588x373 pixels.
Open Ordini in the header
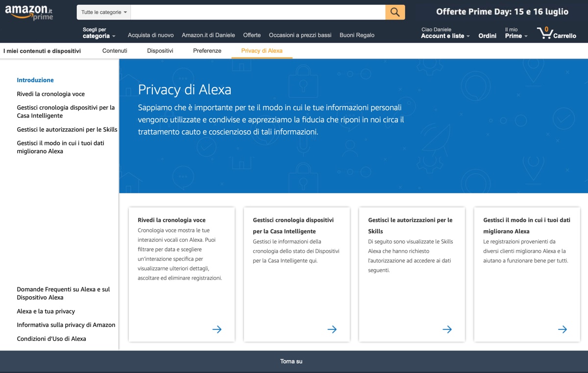(487, 36)
